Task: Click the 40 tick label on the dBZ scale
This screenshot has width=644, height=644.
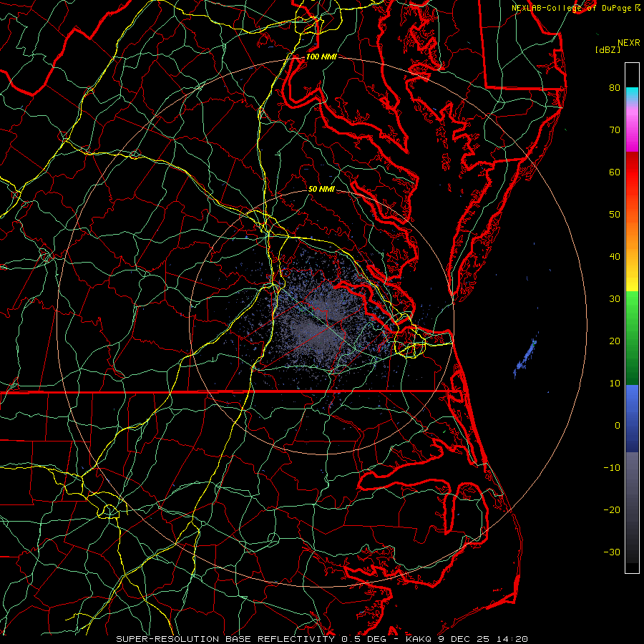Action: (615, 257)
